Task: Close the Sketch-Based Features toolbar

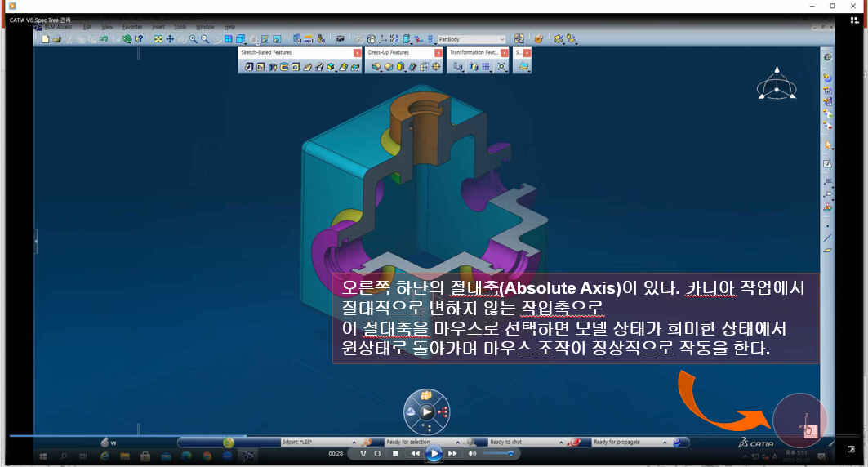Action: (357, 52)
